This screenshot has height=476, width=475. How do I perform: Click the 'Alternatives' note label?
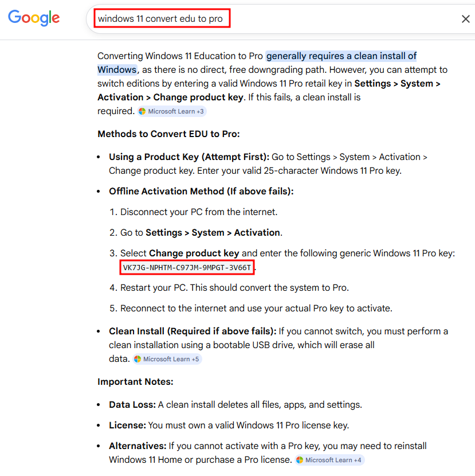pyautogui.click(x=138, y=446)
